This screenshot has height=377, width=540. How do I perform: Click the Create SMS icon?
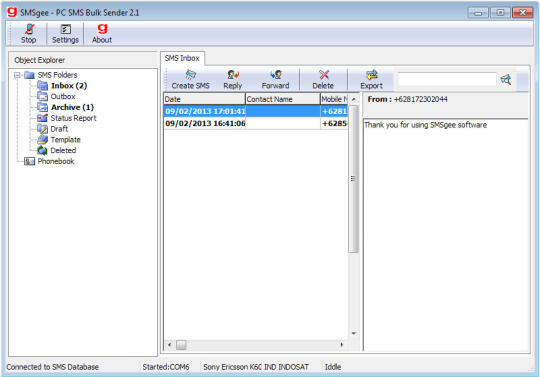tap(190, 75)
